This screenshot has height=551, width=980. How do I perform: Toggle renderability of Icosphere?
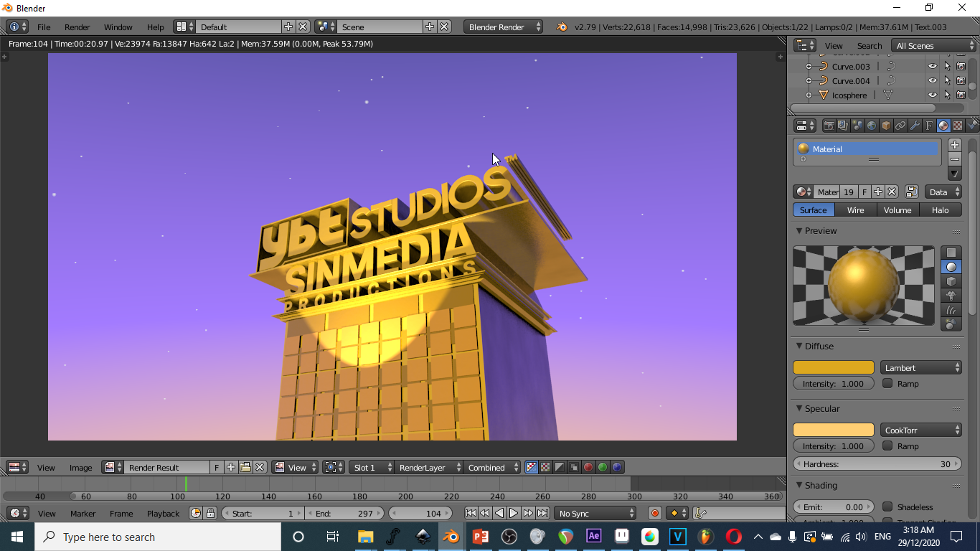point(961,95)
